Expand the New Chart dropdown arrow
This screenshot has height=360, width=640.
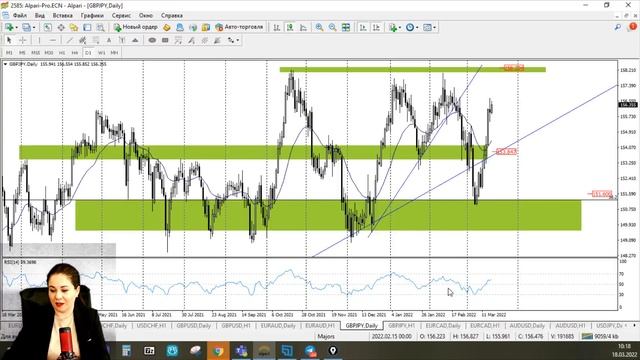click(x=16, y=27)
